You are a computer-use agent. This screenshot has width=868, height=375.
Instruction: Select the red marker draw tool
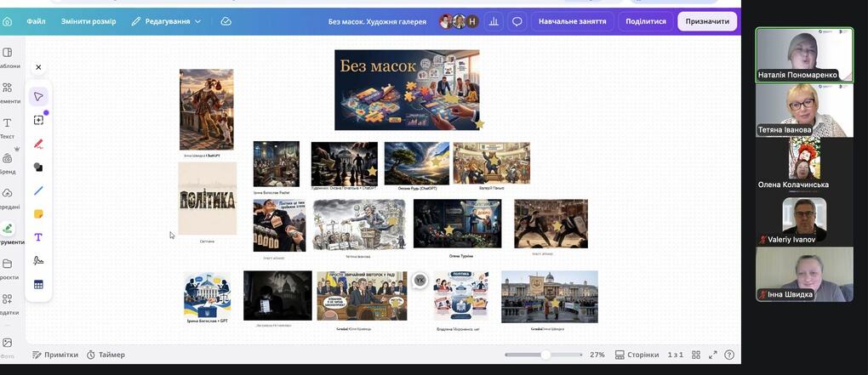click(x=38, y=144)
